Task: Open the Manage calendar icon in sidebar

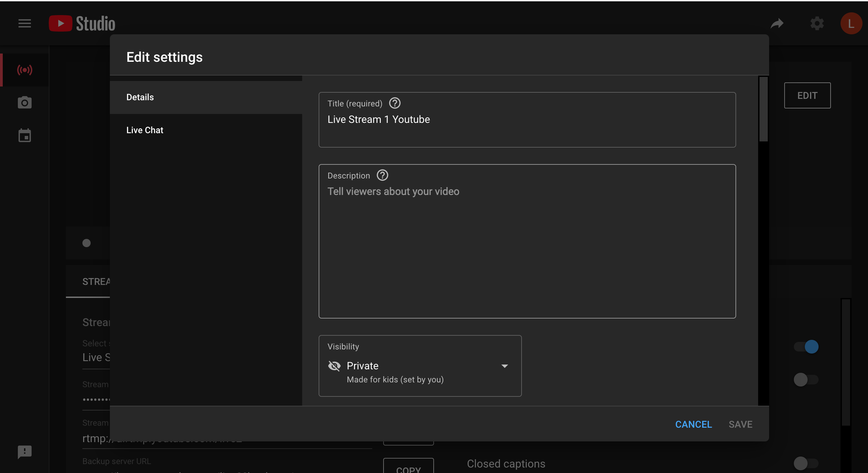Action: click(x=24, y=136)
